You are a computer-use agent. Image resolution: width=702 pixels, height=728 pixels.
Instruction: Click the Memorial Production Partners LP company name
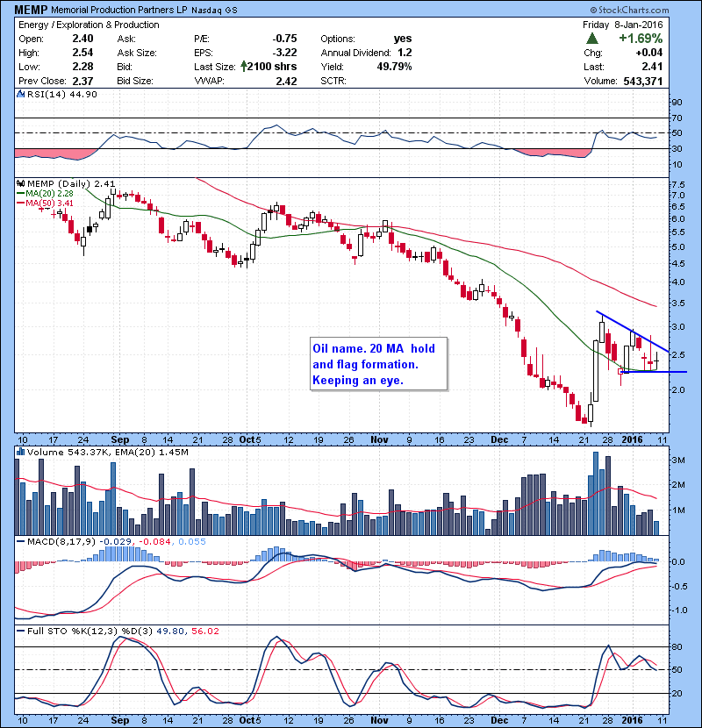[x=119, y=11]
